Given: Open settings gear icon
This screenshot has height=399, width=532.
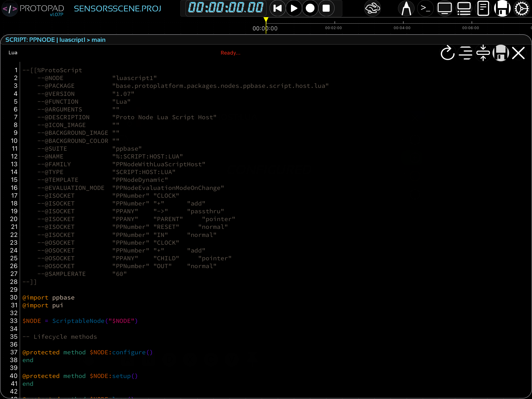Looking at the screenshot, I should 521,9.
